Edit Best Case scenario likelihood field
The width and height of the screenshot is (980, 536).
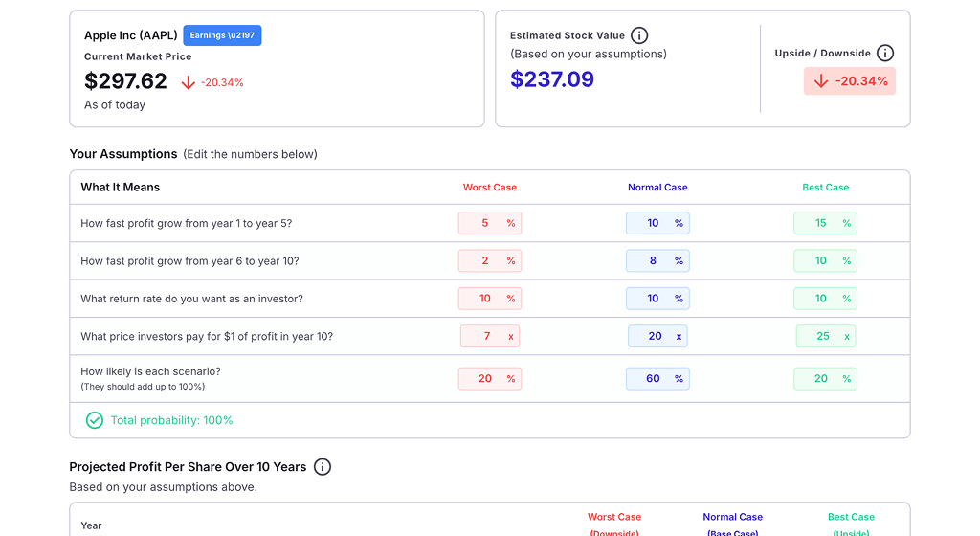pos(825,379)
